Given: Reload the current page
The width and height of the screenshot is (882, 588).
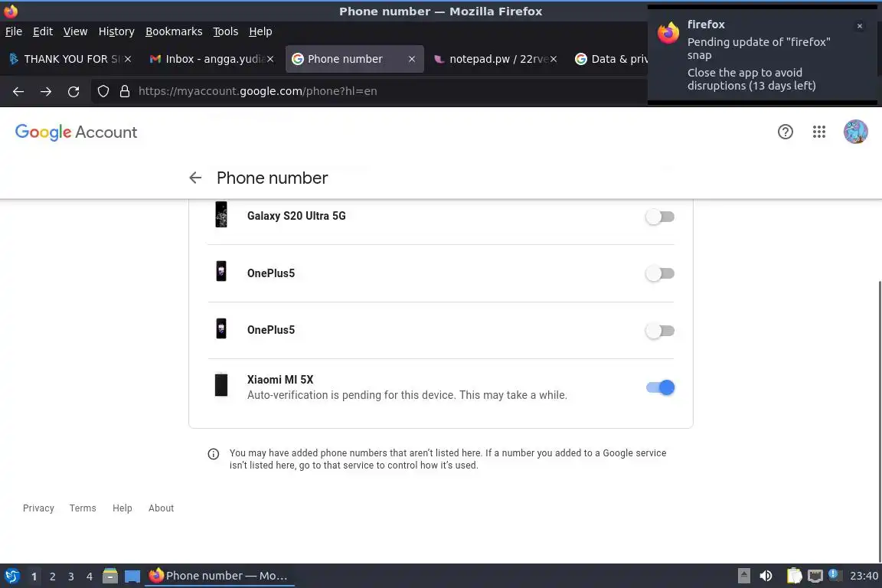Looking at the screenshot, I should 73,91.
